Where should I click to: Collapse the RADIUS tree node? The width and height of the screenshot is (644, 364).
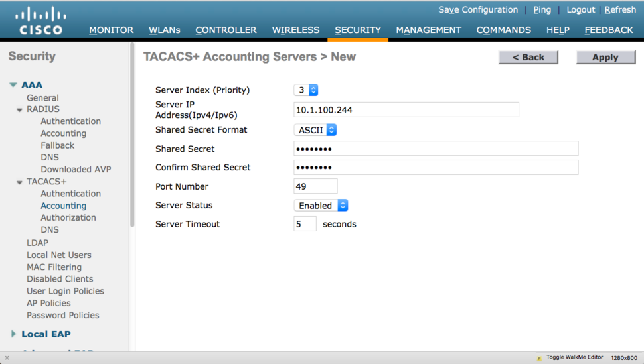coord(19,109)
